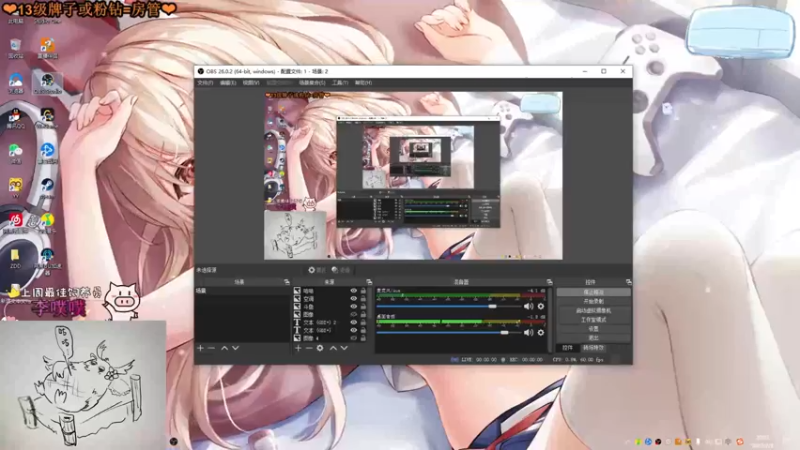
Task: Click the audio mixer vertical scrollbar
Action: (x=550, y=319)
